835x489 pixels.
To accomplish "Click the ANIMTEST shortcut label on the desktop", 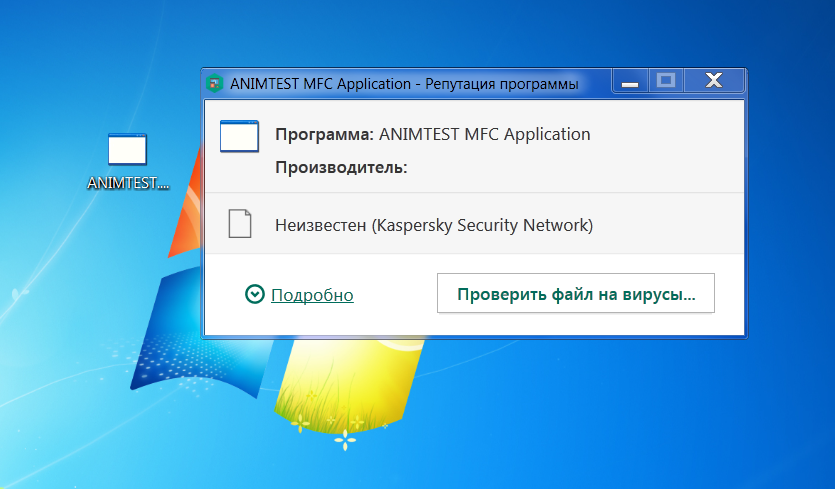I will [128, 184].
